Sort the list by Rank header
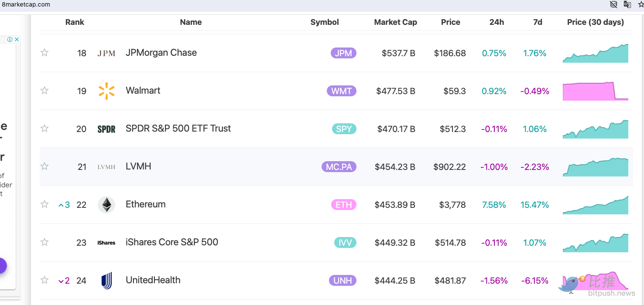The height and width of the screenshot is (305, 644). (x=75, y=22)
